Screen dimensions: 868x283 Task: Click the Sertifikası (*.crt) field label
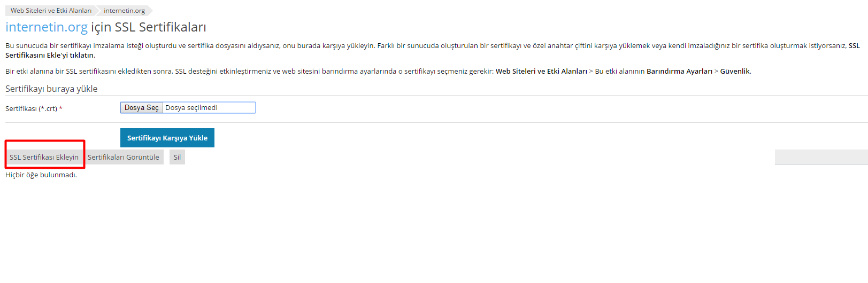[31, 108]
